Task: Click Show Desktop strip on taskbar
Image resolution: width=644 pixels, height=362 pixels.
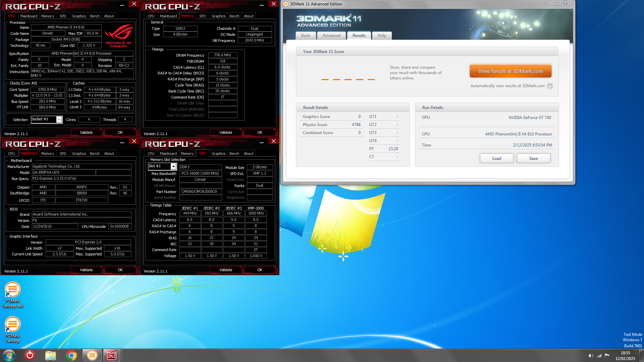Action: click(x=641, y=355)
